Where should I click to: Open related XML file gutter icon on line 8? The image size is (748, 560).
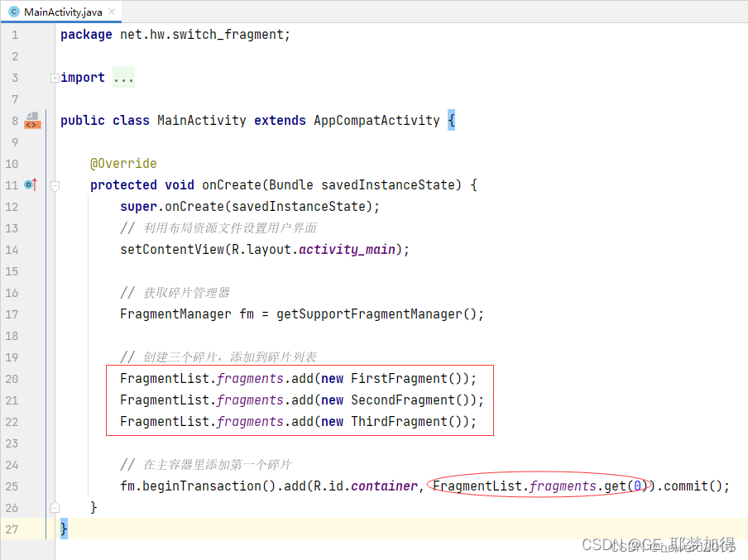coord(32,120)
